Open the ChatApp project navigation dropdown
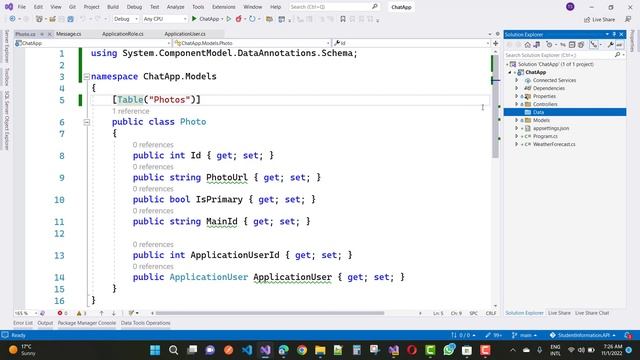 [x=93, y=43]
